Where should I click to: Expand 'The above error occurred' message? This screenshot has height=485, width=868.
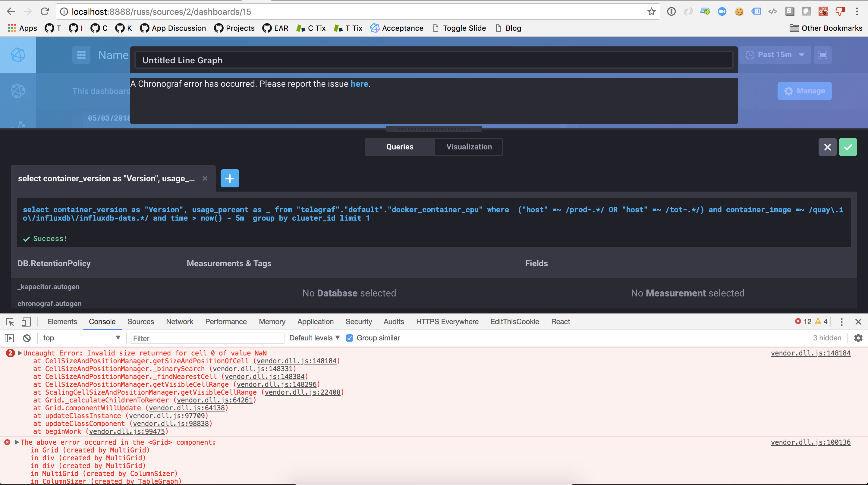(x=17, y=442)
